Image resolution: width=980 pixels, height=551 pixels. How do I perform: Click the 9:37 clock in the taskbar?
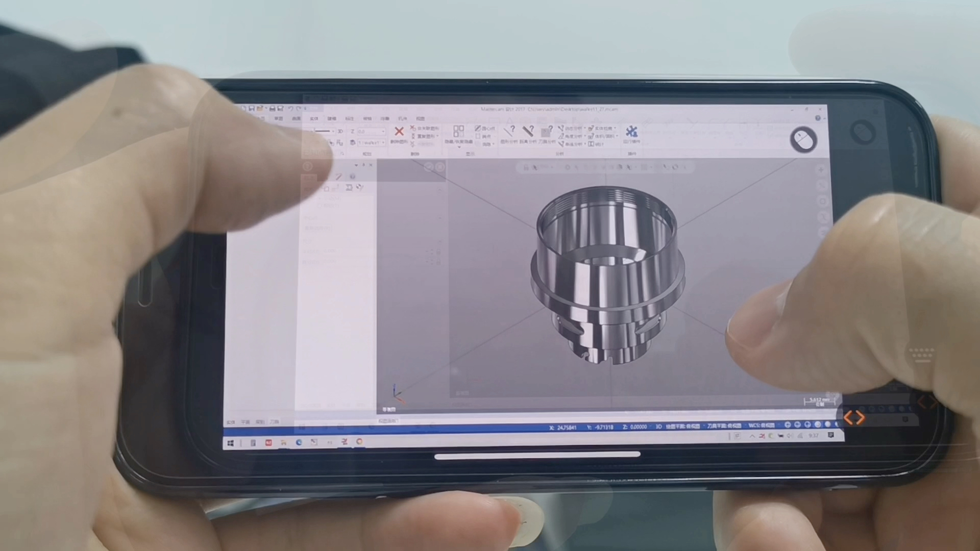(814, 436)
